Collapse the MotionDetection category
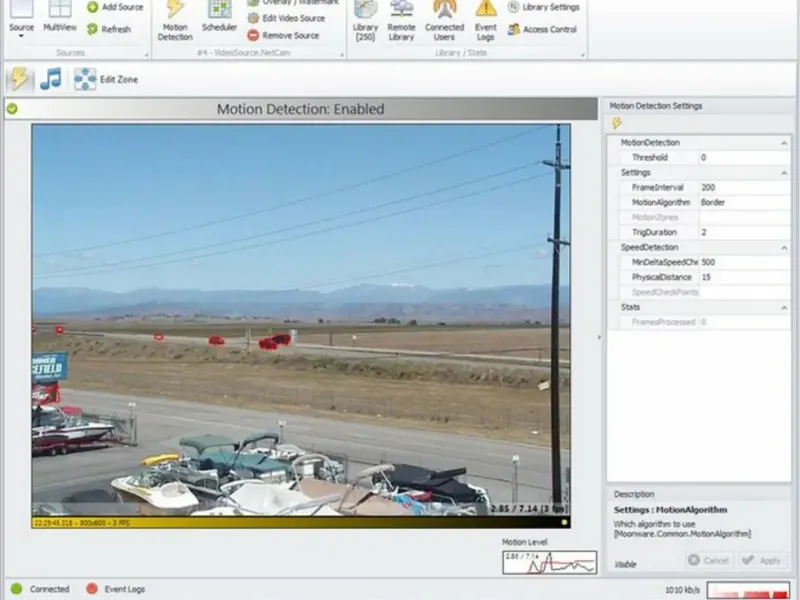 coord(784,143)
